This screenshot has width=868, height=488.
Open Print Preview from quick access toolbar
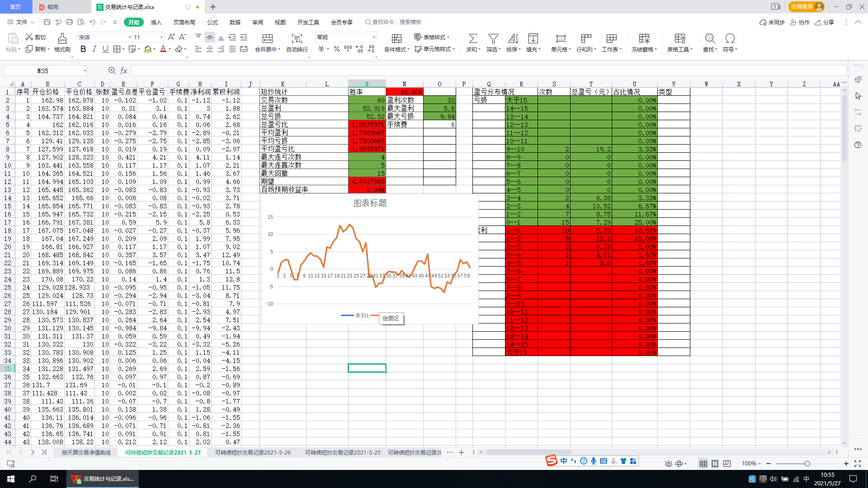[x=81, y=22]
